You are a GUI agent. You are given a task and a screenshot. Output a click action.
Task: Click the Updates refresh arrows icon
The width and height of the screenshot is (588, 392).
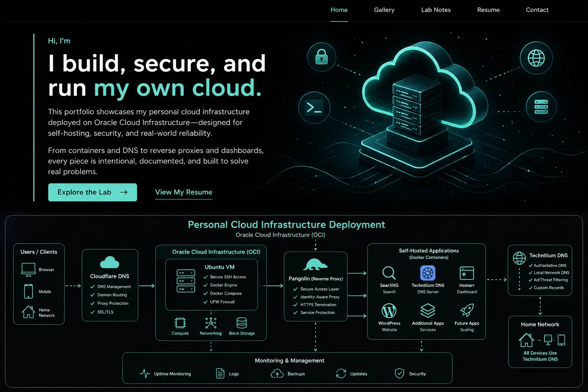[x=341, y=373]
